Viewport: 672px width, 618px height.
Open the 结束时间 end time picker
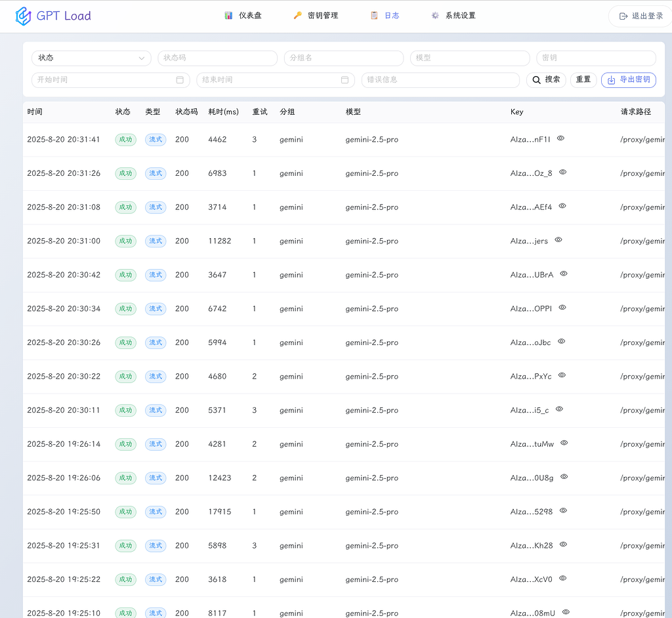[276, 80]
